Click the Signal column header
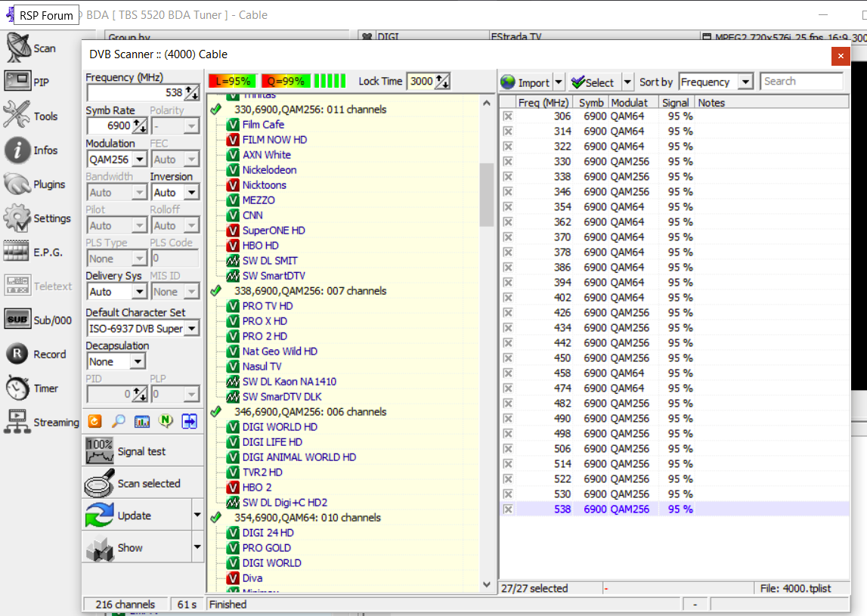Viewport: 867px width, 616px height. click(677, 102)
